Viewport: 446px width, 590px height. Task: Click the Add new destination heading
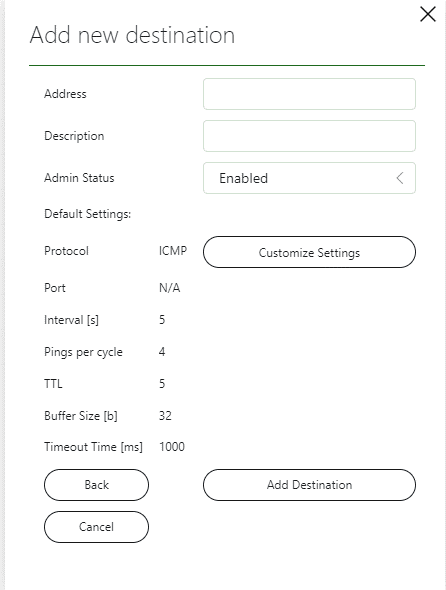tap(132, 35)
